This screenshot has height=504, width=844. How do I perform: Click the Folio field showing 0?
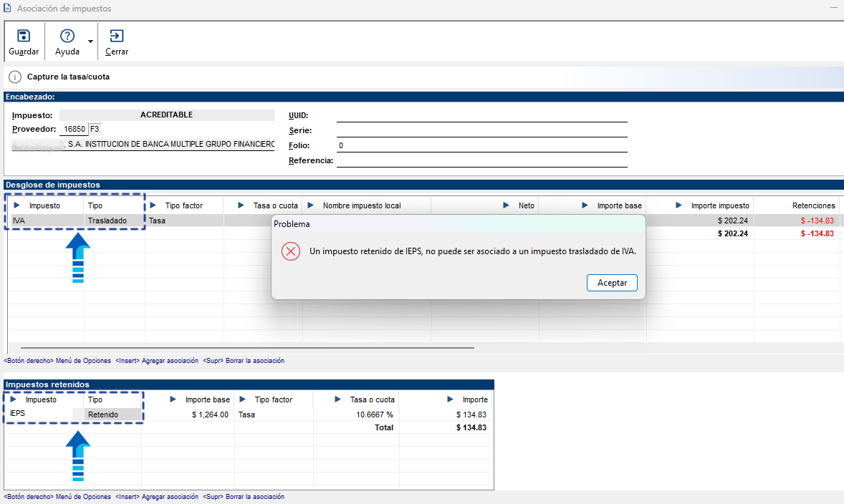click(x=481, y=145)
